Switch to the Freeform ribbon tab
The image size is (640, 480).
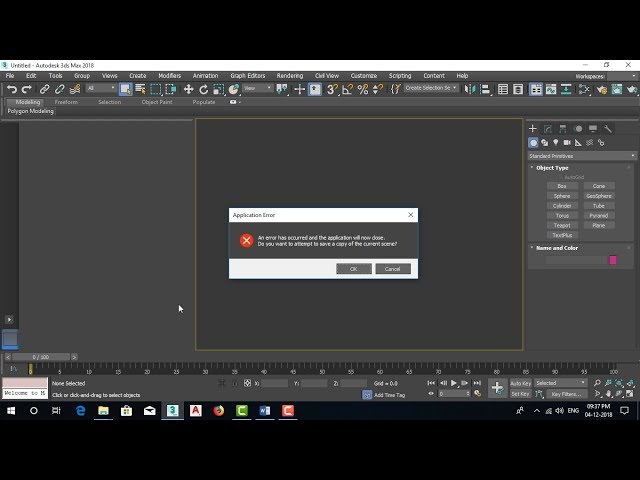point(66,102)
